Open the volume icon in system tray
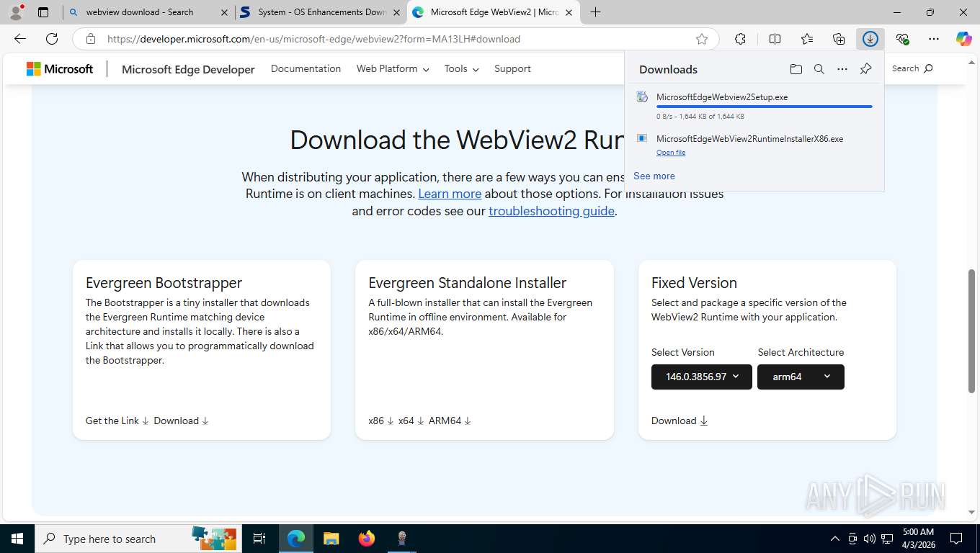 click(x=870, y=539)
